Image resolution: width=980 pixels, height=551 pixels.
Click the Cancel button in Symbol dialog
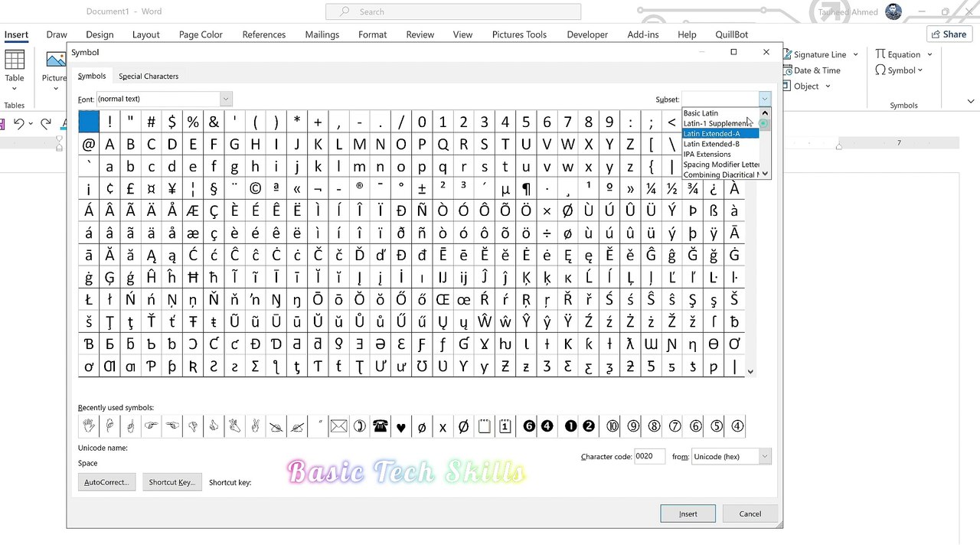(x=750, y=514)
